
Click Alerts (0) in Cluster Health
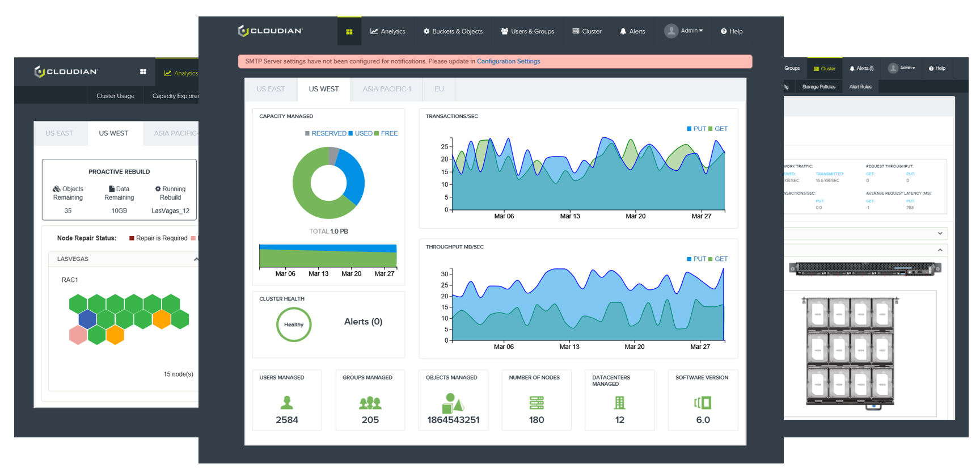pyautogui.click(x=363, y=322)
